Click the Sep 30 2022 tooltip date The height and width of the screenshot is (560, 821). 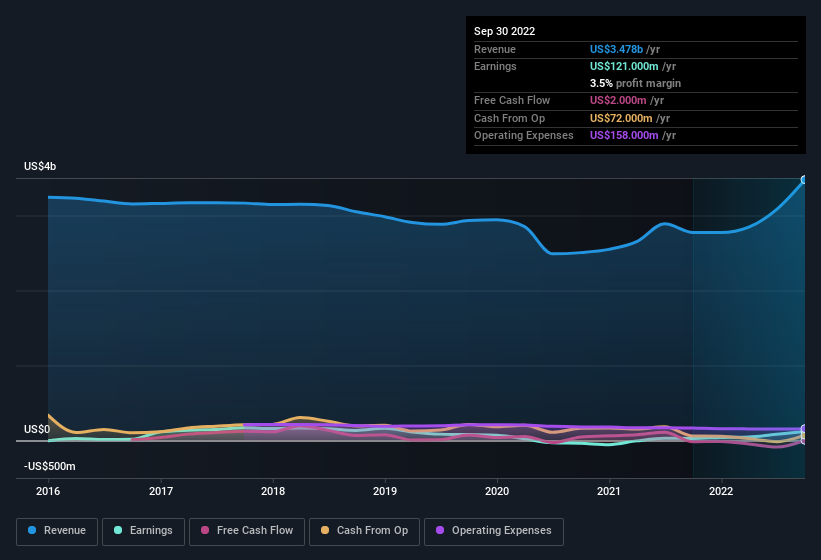tap(504, 31)
